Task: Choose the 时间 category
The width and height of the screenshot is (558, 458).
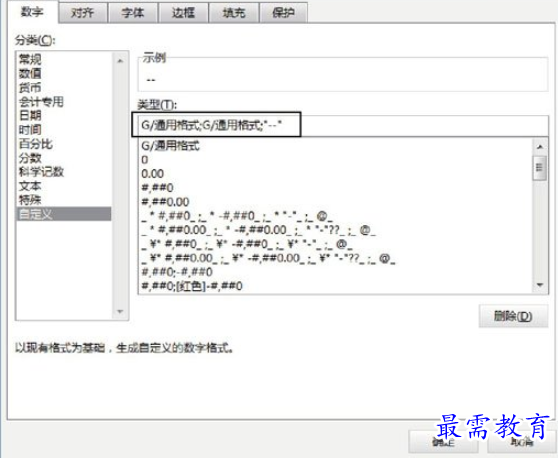Action: click(x=64, y=130)
